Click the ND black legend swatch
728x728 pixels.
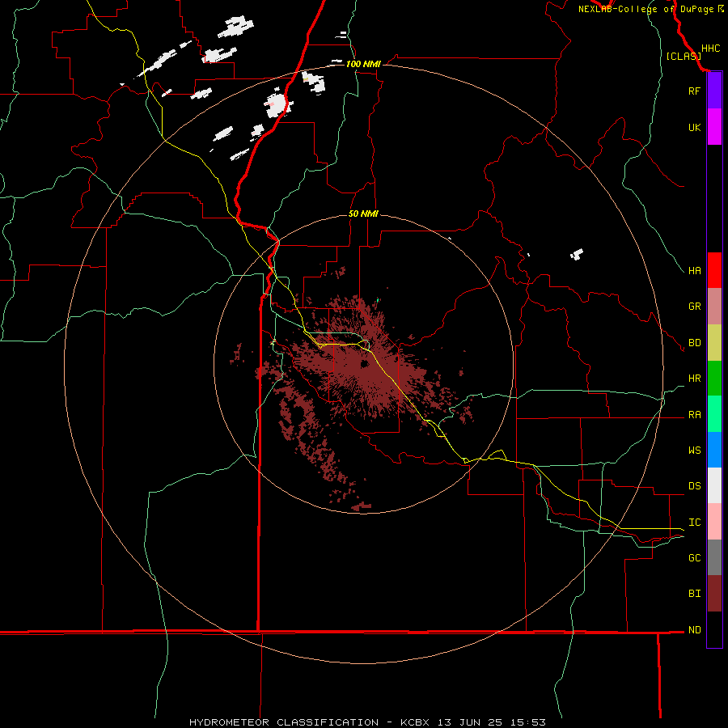714,629
